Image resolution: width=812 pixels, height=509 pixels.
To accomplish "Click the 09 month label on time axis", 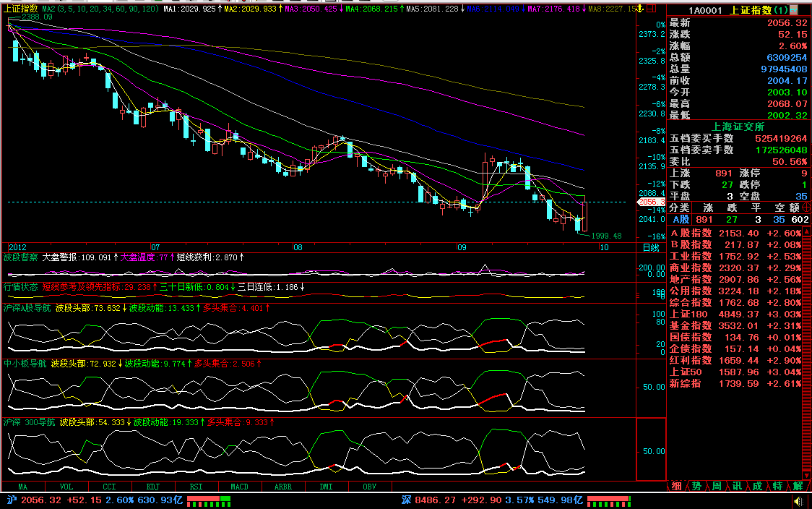I will point(462,248).
